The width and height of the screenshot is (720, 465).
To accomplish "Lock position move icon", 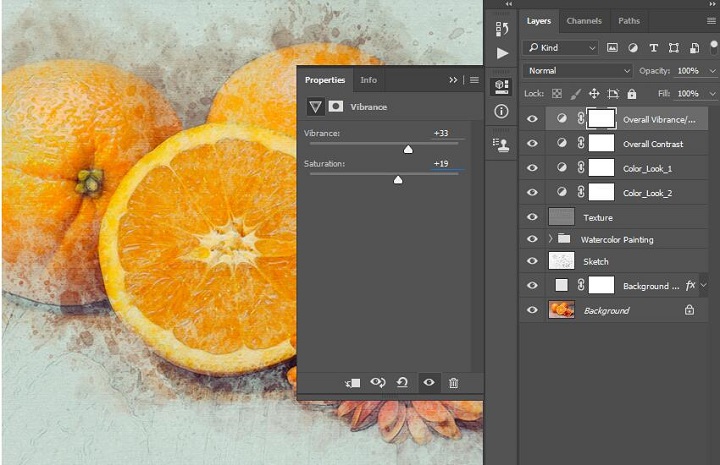I will [594, 94].
